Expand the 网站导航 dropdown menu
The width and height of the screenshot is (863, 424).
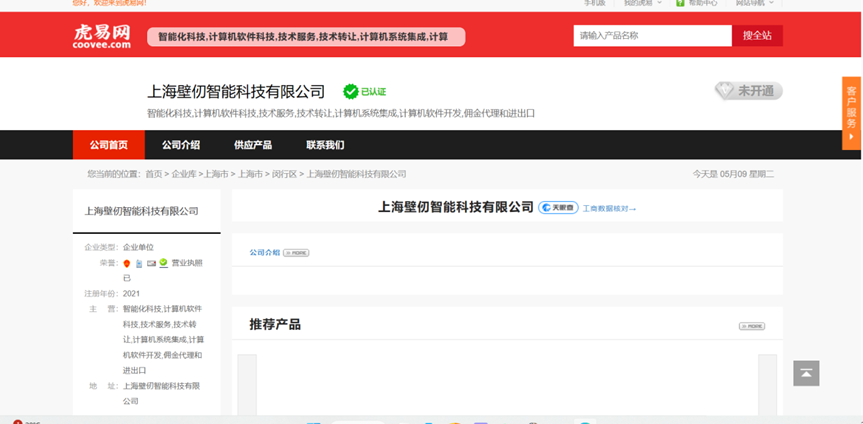pos(756,3)
